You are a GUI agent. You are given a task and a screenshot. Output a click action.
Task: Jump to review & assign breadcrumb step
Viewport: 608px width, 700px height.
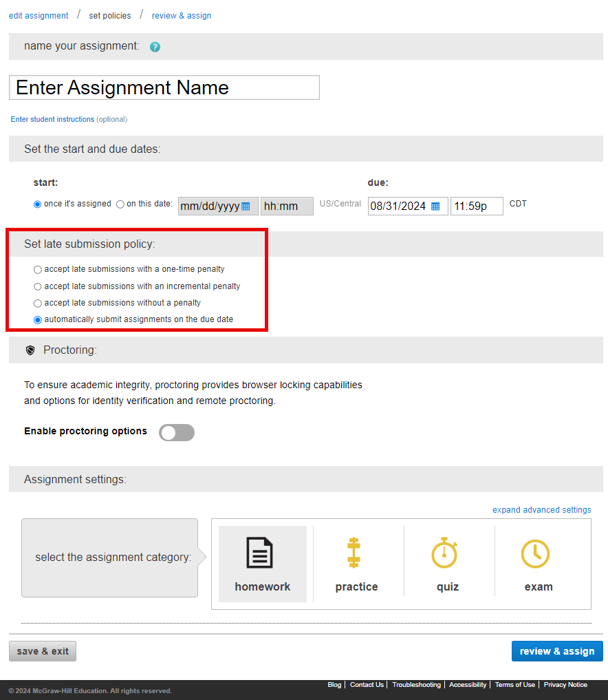coord(182,16)
